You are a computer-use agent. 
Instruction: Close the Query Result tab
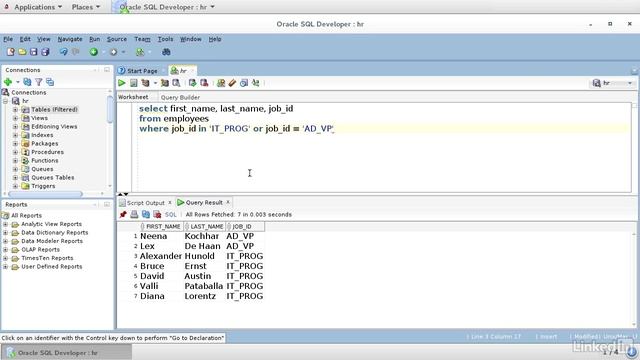[228, 202]
